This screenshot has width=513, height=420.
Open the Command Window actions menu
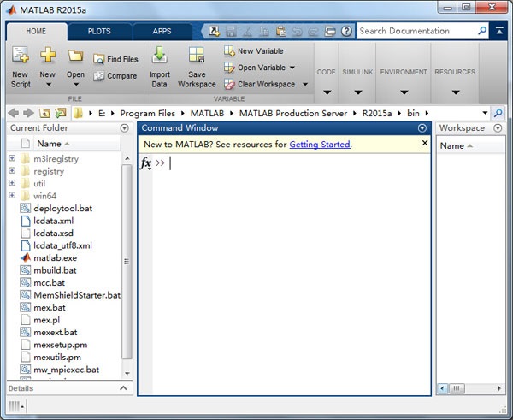422,128
